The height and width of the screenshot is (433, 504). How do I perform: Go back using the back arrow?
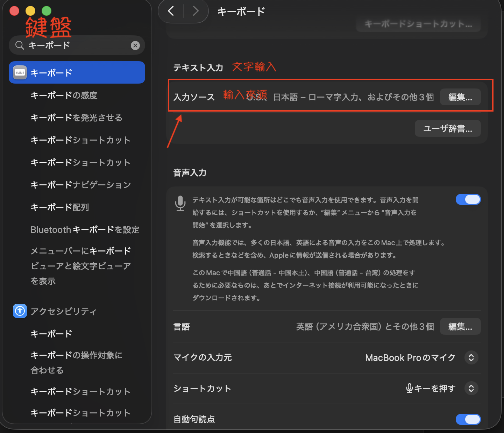pyautogui.click(x=170, y=11)
